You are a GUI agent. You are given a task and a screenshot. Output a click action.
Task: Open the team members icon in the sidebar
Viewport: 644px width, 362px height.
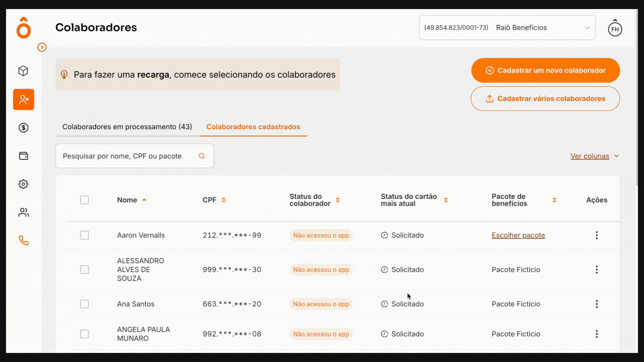coord(23,212)
